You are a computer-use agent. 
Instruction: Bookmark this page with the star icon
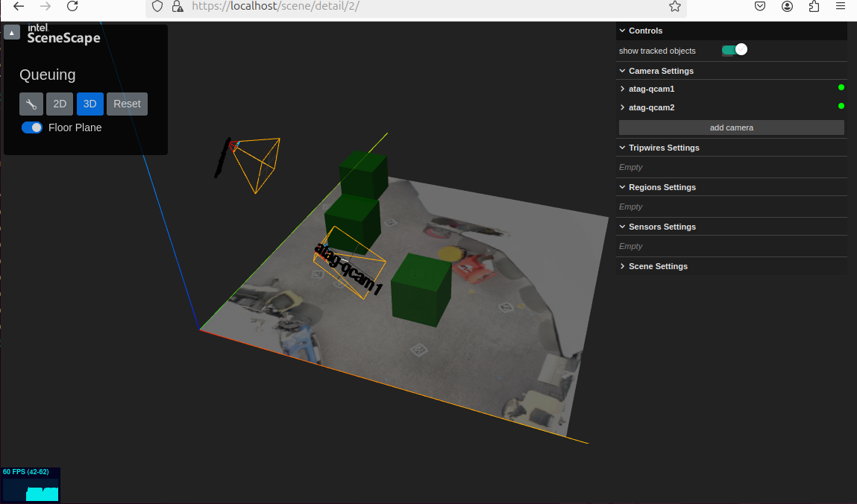[x=675, y=6]
